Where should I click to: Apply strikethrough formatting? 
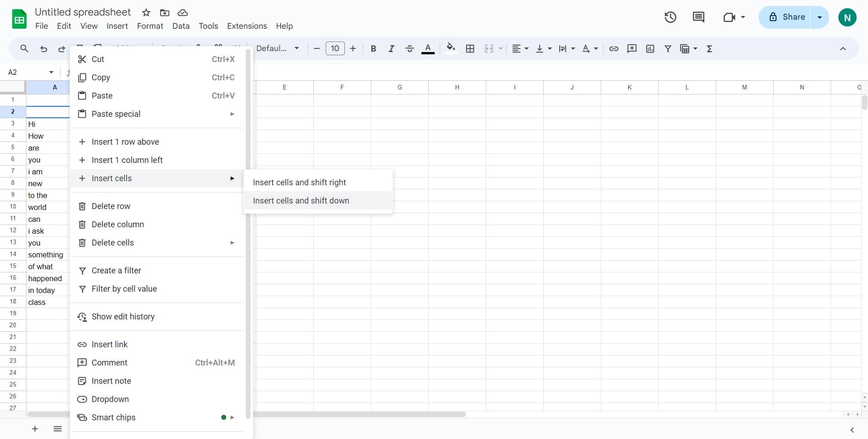coord(410,48)
